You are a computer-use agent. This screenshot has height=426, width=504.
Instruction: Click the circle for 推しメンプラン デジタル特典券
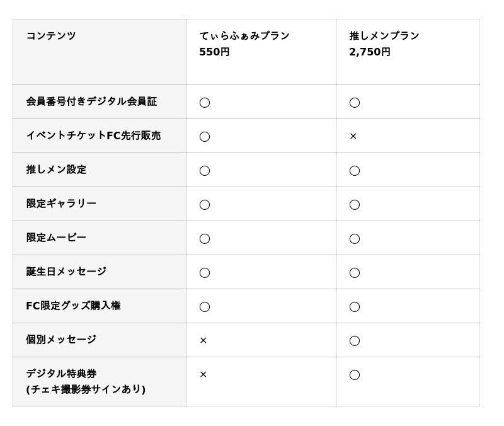[355, 374]
